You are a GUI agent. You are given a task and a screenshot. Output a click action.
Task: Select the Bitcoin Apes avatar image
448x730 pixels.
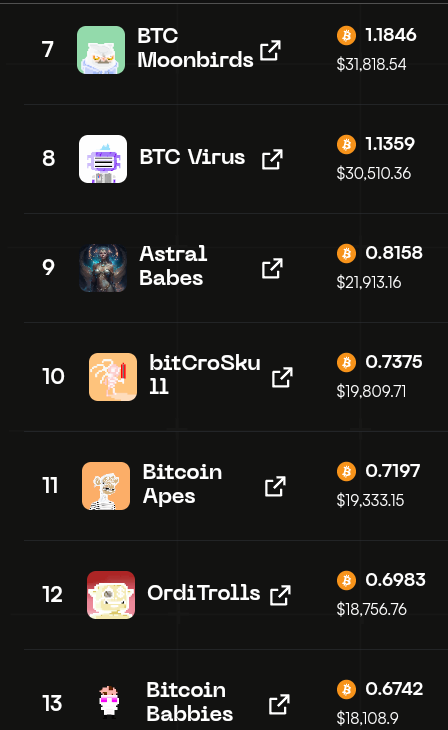106,486
